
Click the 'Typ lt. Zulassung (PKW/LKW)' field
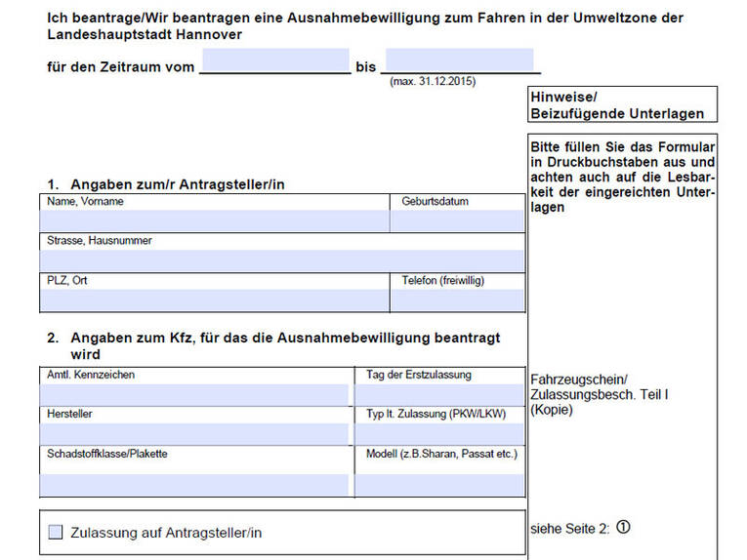[438, 433]
